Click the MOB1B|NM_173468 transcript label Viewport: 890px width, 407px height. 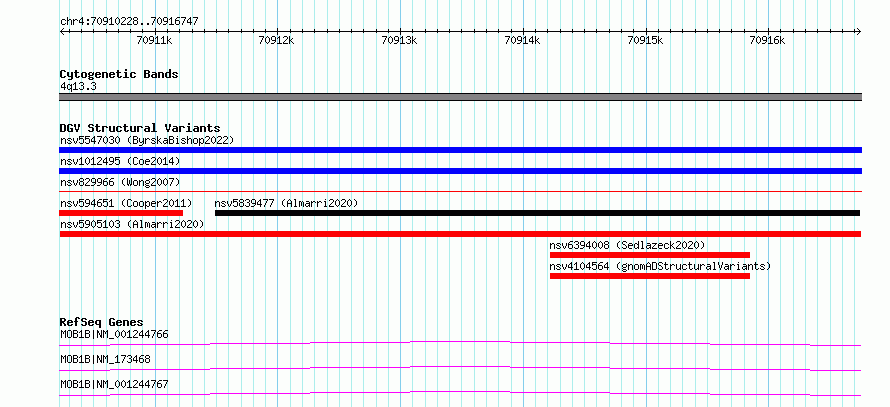tap(106, 359)
